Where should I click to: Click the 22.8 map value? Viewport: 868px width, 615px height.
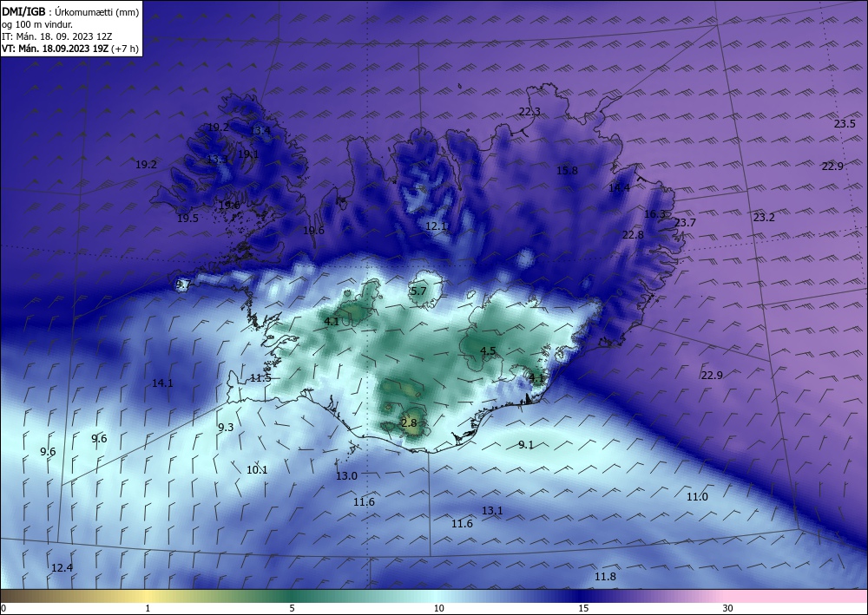click(633, 235)
